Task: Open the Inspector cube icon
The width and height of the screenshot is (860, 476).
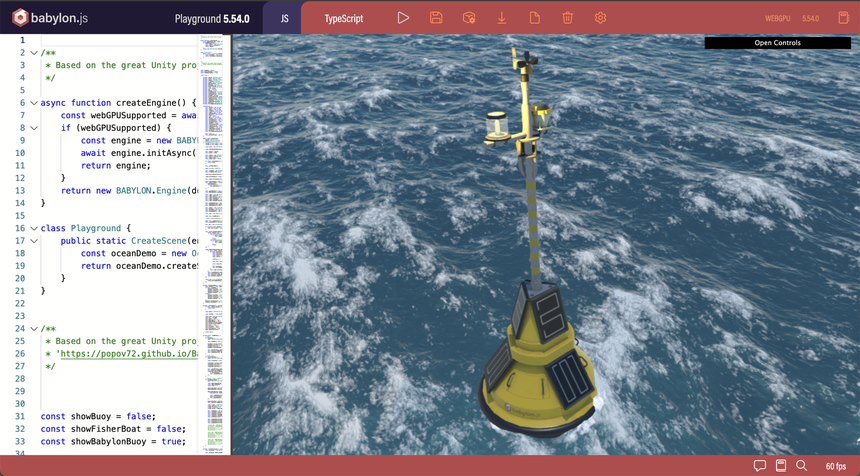Action: tap(469, 18)
